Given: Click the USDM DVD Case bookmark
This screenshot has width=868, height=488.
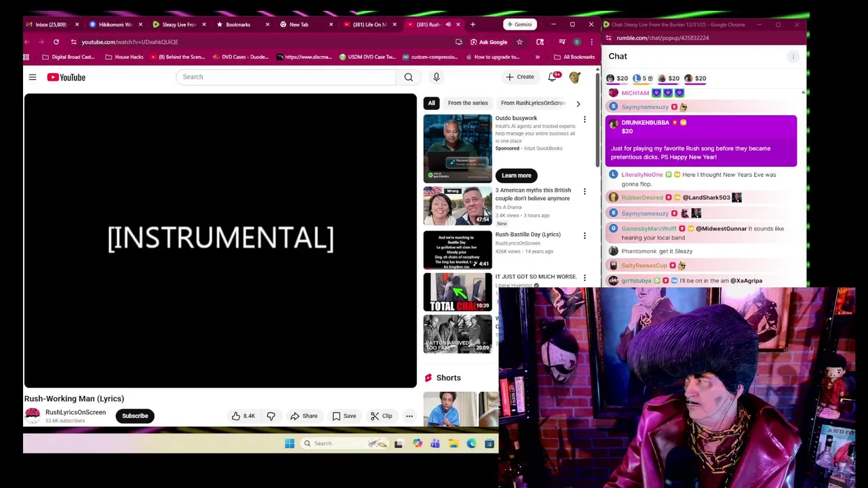Looking at the screenshot, I should click(x=368, y=57).
